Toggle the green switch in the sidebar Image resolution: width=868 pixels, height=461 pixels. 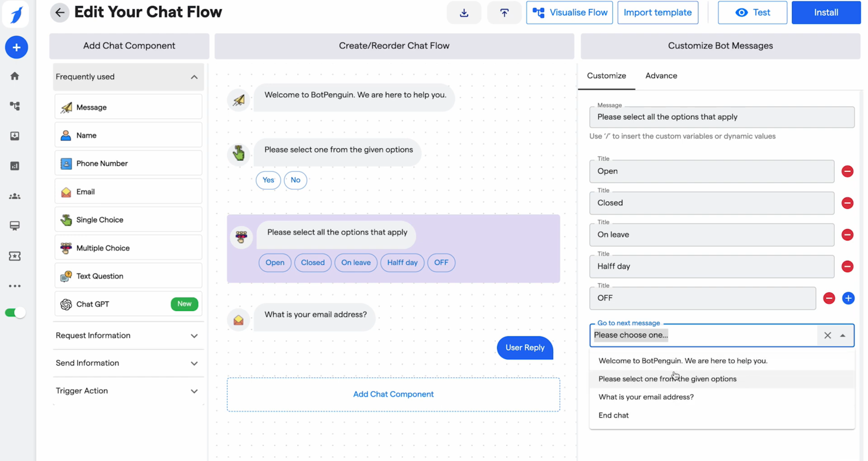[15, 313]
